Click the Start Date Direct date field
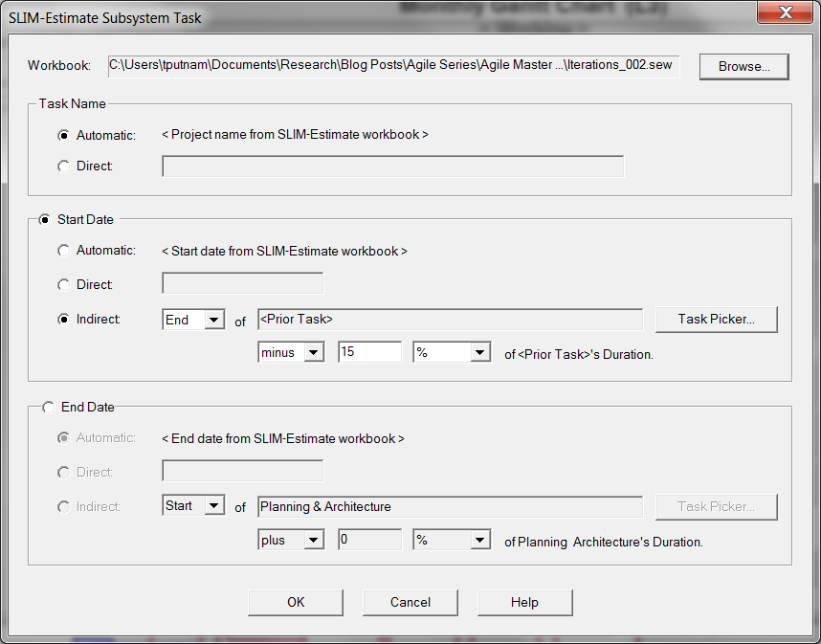The image size is (821, 644). click(243, 283)
